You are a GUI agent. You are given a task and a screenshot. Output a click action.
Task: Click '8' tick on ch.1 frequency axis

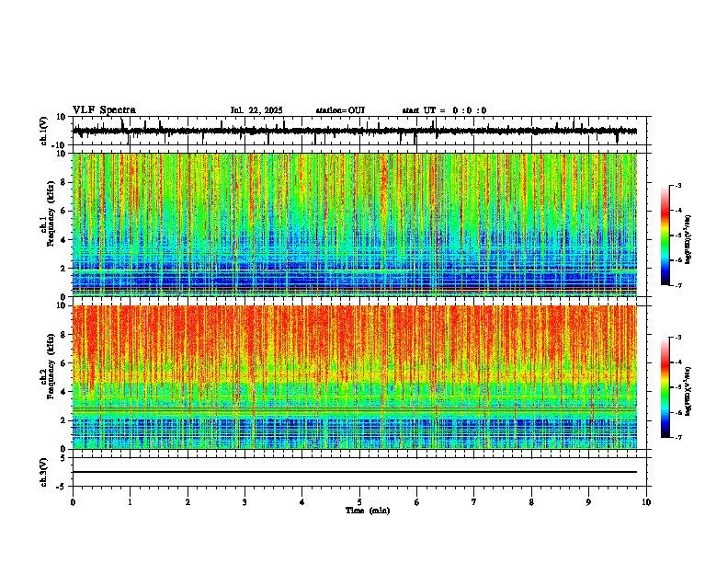[x=64, y=182]
